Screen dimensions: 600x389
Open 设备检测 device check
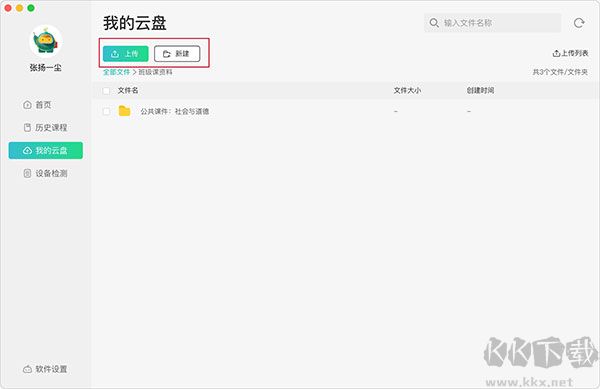tap(45, 173)
